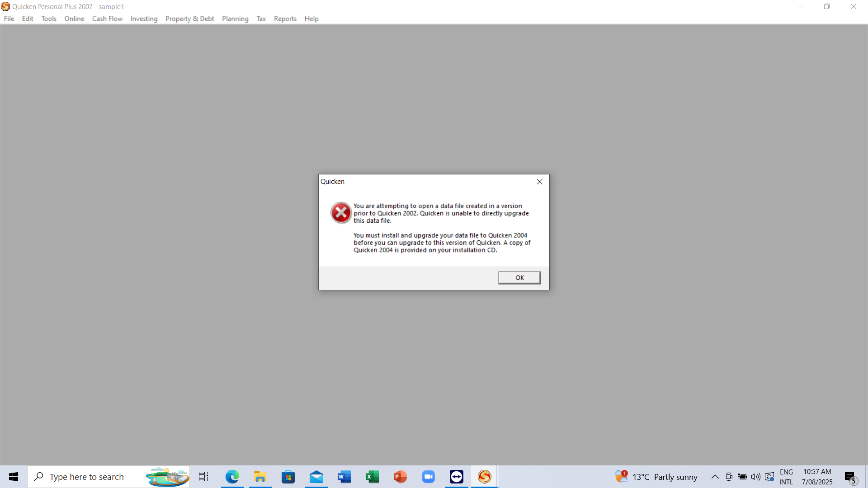
Task: Show hidden system tray icons
Action: coord(715,477)
